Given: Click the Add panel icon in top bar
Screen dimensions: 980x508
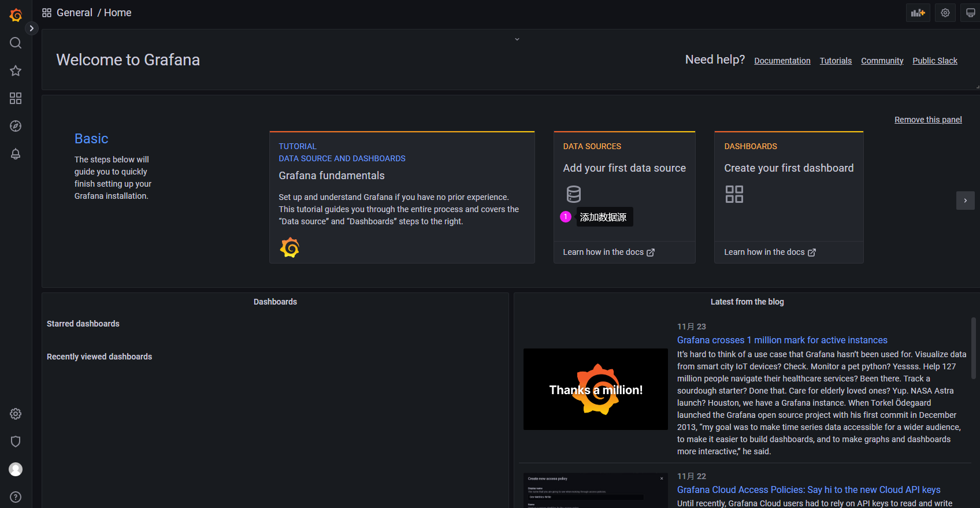Looking at the screenshot, I should coord(918,13).
